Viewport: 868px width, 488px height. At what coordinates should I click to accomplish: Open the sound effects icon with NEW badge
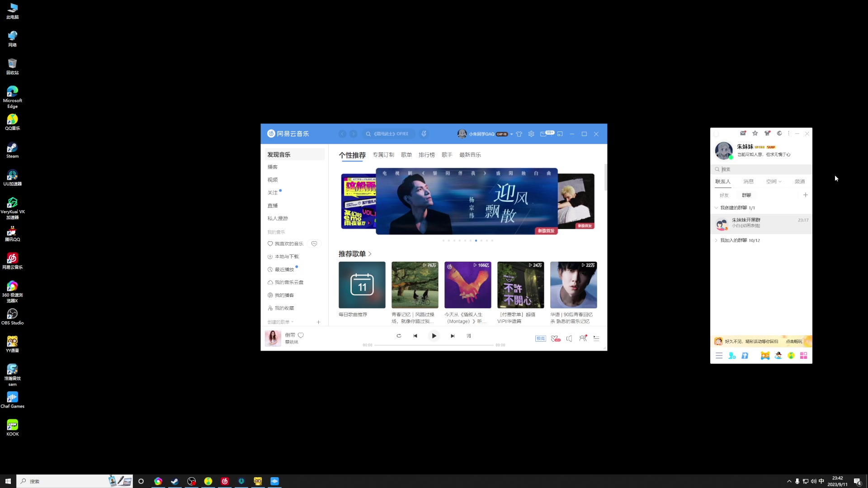click(556, 338)
